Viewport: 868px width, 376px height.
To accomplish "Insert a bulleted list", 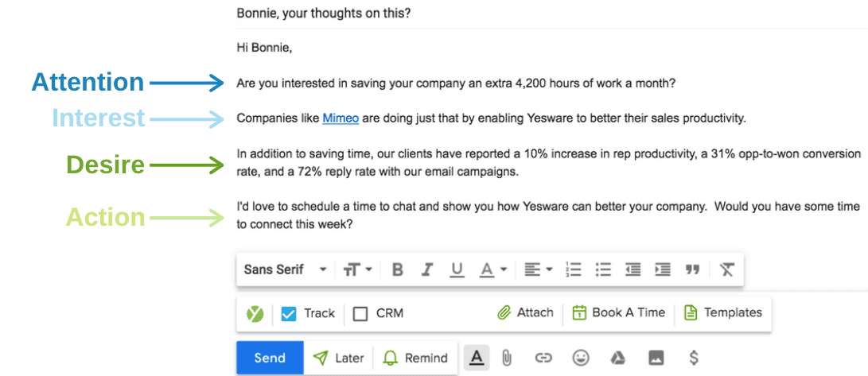I will 603,269.
